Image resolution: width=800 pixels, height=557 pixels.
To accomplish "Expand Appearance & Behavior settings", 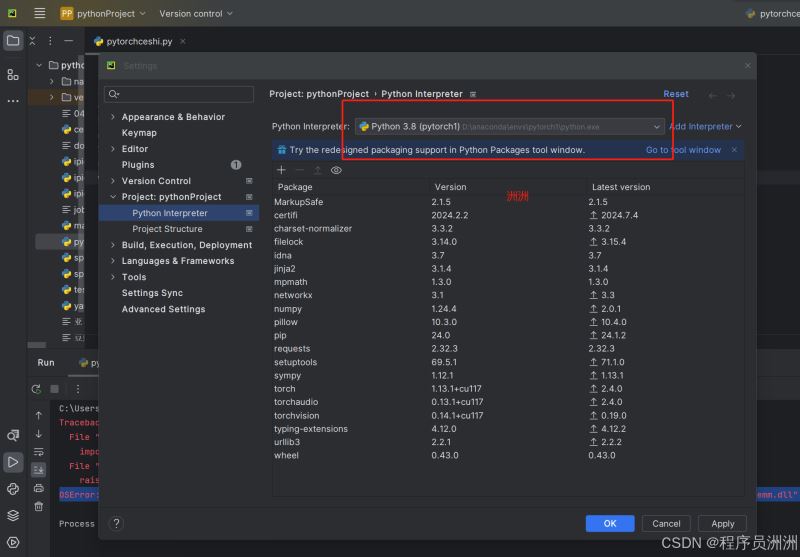I will coord(113,117).
